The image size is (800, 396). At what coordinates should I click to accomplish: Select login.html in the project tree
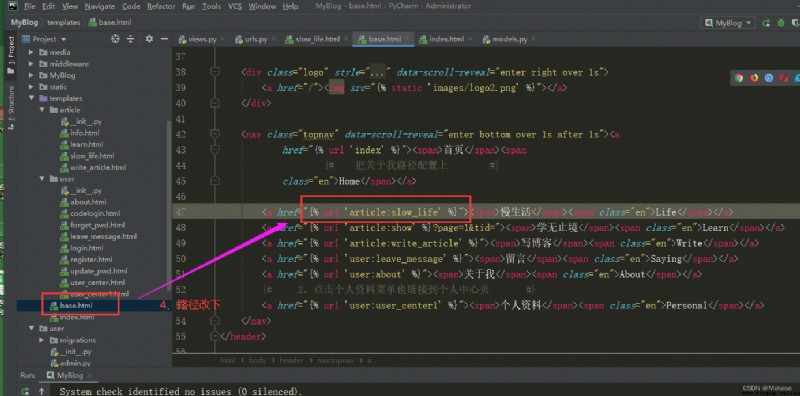[x=87, y=248]
